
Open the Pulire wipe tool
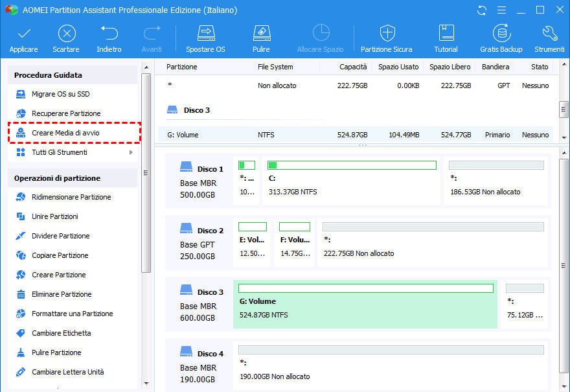click(262, 38)
